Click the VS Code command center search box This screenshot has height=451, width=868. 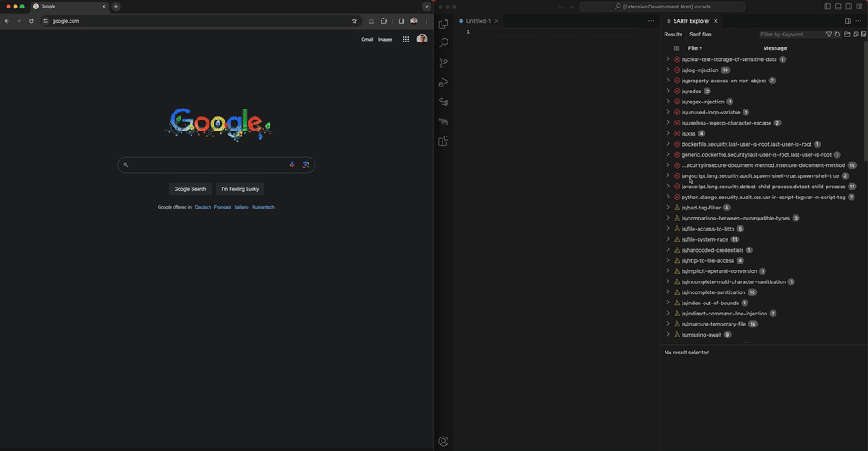[x=663, y=7]
